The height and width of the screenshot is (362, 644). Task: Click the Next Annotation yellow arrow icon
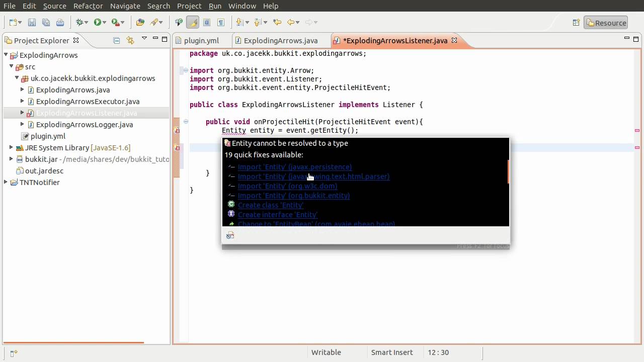239,22
